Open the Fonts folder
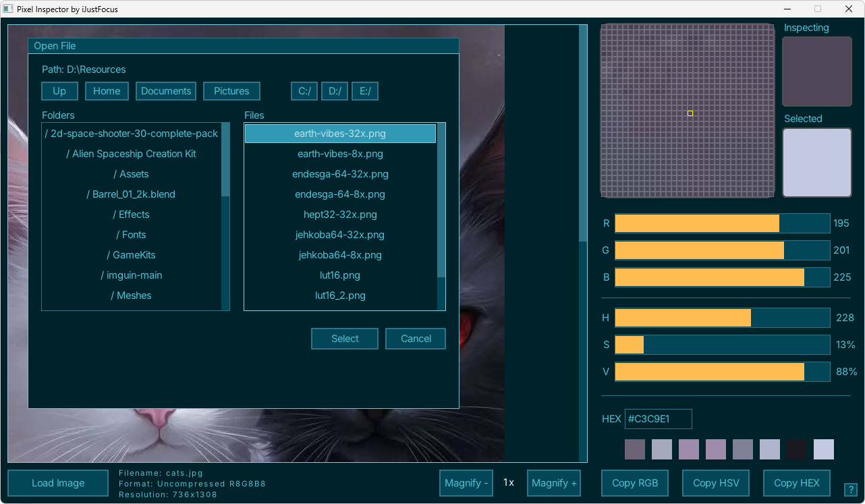Viewport: 865px width, 504px height. tap(132, 235)
